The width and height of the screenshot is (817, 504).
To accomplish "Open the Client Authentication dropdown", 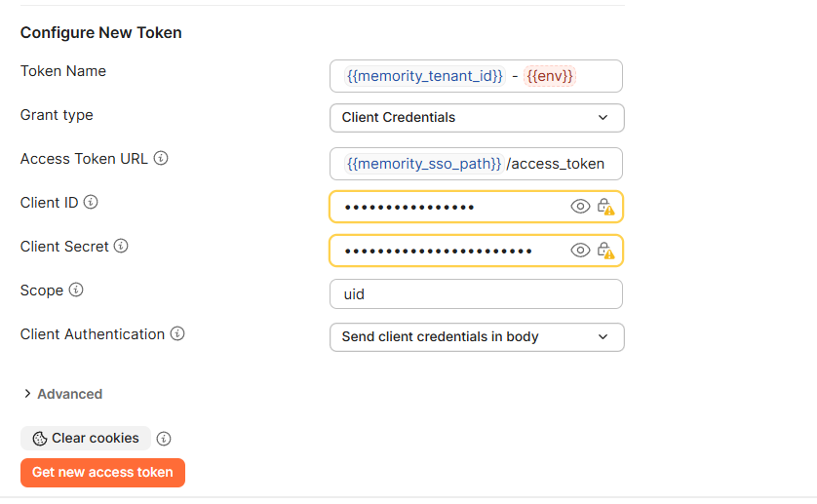I will [x=477, y=337].
